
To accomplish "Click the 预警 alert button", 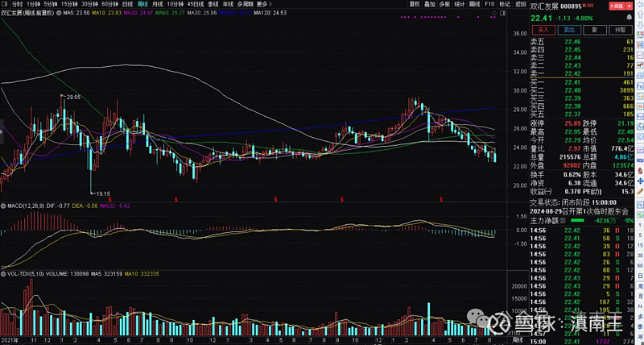I will point(620,30).
